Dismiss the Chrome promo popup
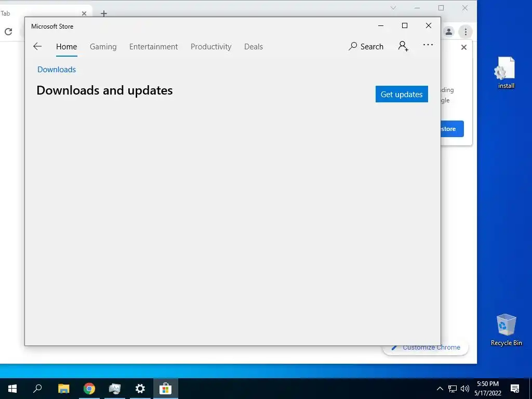This screenshot has height=399, width=532. (x=464, y=47)
